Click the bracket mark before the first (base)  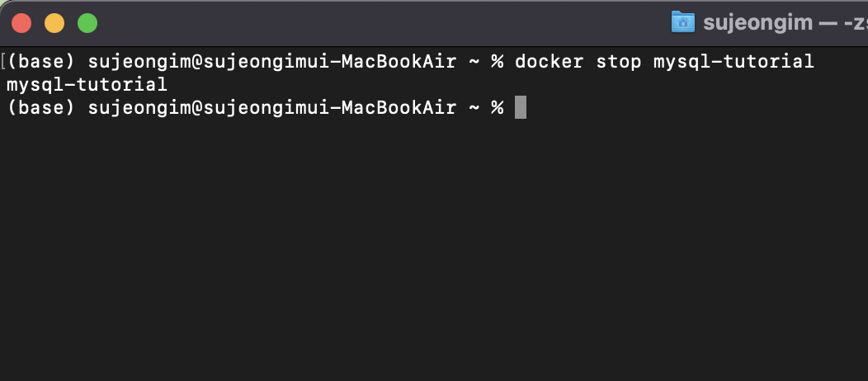click(x=3, y=61)
